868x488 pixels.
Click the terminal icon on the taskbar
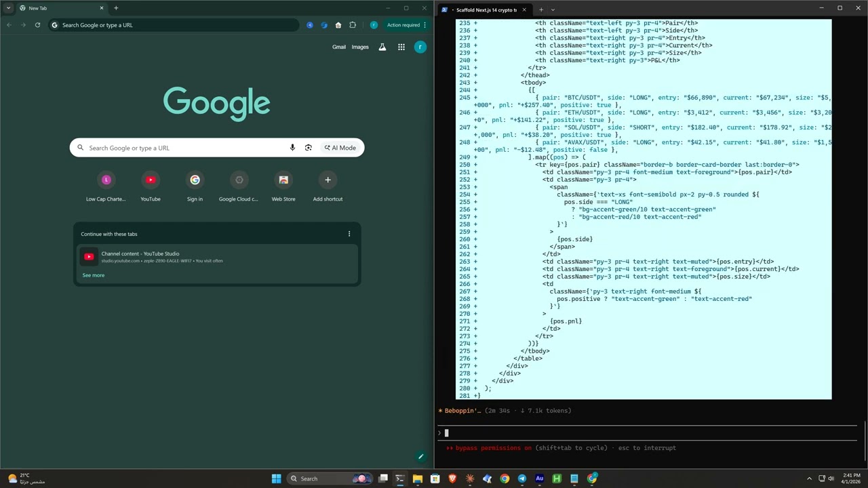(400, 479)
